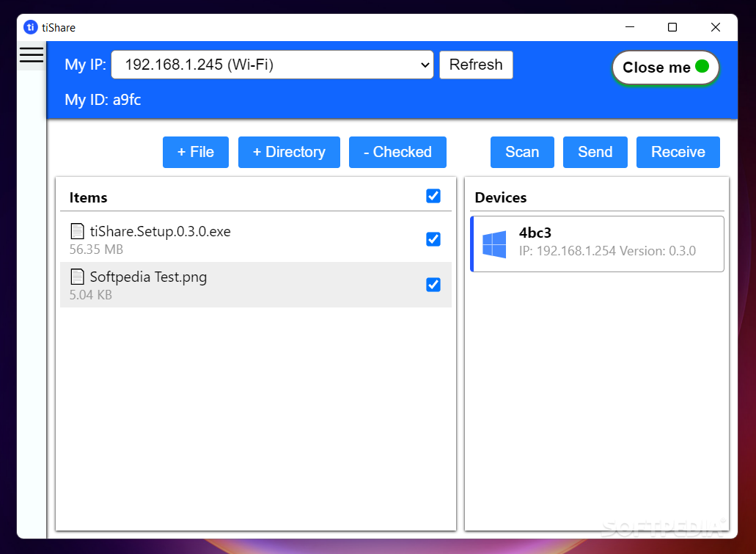Select the tiShare.Setup.0.3.0.exe item name
Viewport: 756px width, 554px height.
[160, 232]
